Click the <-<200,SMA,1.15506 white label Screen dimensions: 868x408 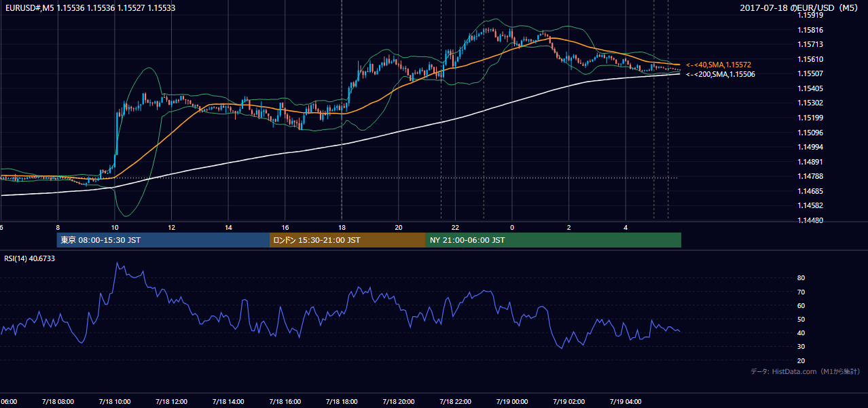(x=720, y=74)
